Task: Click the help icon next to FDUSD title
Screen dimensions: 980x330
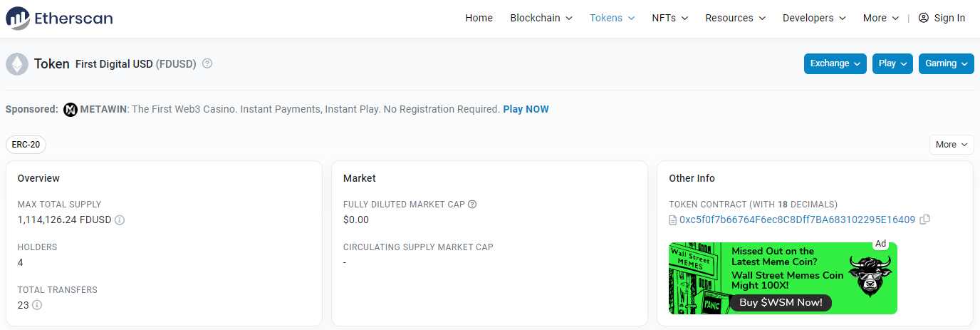Action: [207, 63]
